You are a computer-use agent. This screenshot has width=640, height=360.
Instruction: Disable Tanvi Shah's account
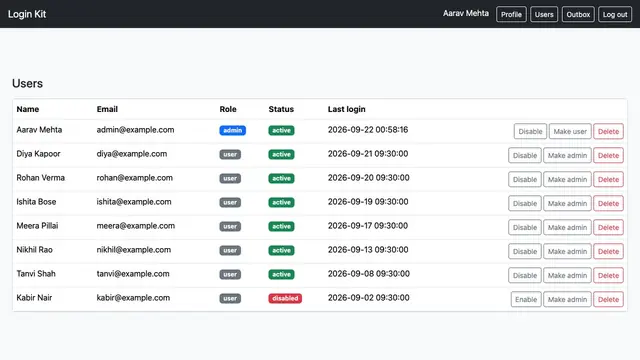coord(524,276)
